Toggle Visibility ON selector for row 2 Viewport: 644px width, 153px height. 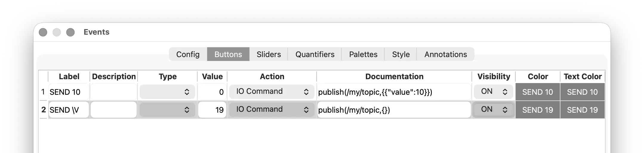pyautogui.click(x=494, y=110)
